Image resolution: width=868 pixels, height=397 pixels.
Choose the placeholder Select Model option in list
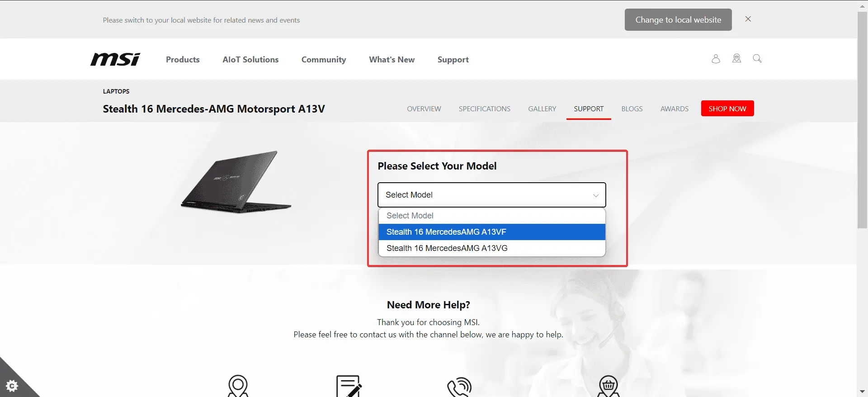[x=492, y=216]
